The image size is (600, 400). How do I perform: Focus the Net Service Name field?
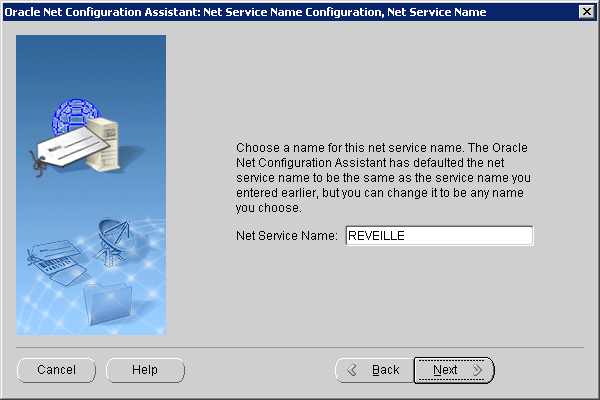(439, 235)
